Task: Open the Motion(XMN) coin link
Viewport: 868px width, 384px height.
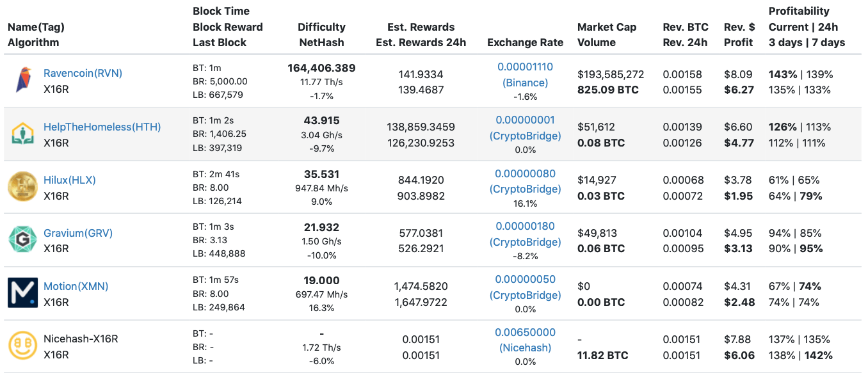Action: tap(76, 286)
